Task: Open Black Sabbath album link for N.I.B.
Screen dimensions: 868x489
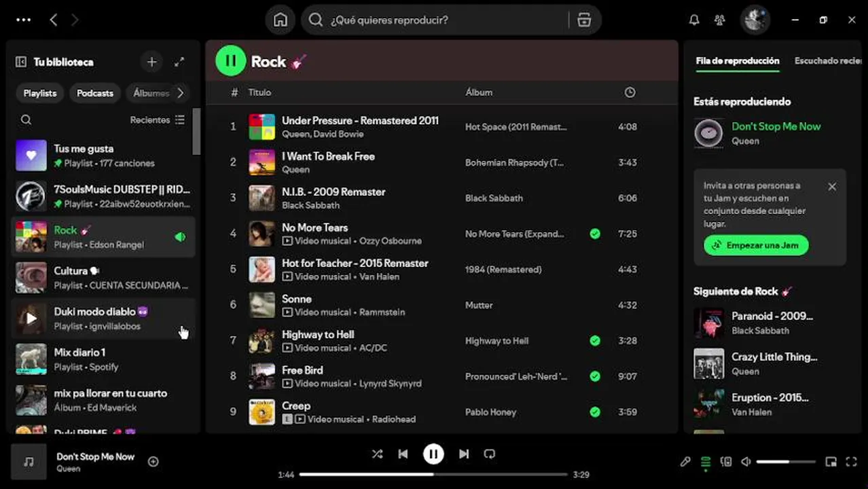Action: (494, 198)
